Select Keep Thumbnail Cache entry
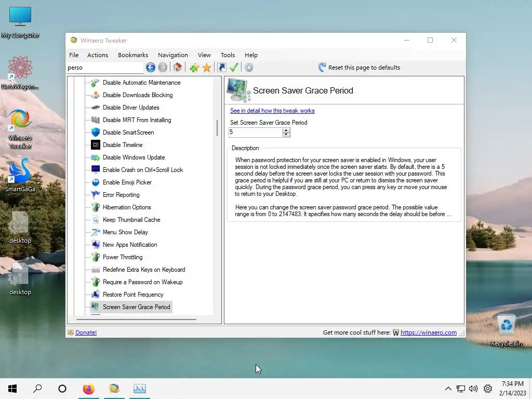 [x=131, y=220]
